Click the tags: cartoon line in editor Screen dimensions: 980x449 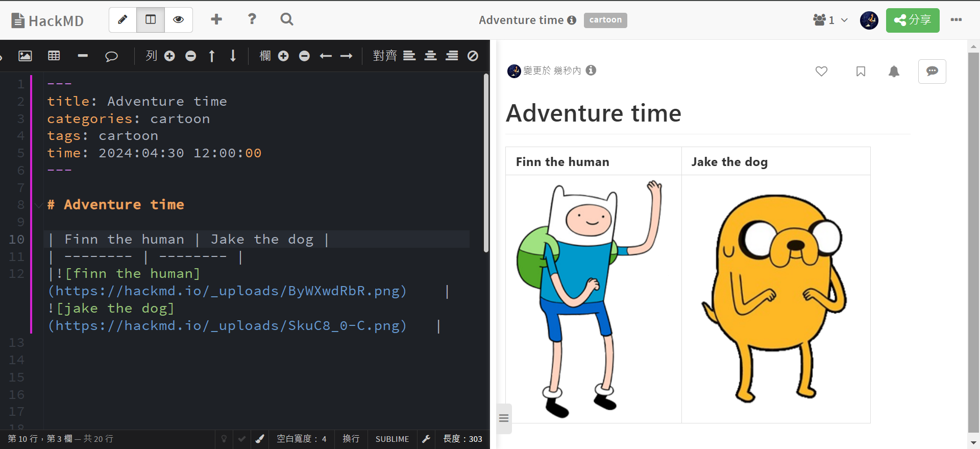tap(103, 136)
